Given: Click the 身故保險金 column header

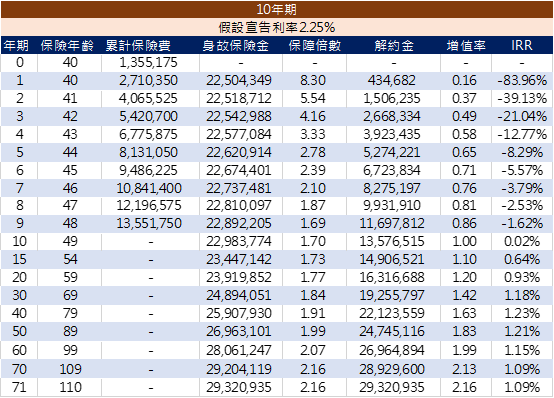Looking at the screenshot, I should pos(236,45).
